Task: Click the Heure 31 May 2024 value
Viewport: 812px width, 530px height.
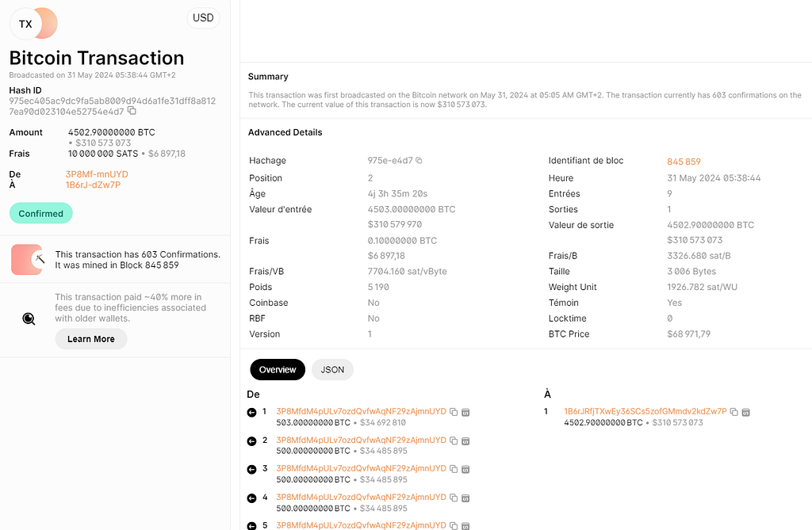Action: [x=714, y=178]
